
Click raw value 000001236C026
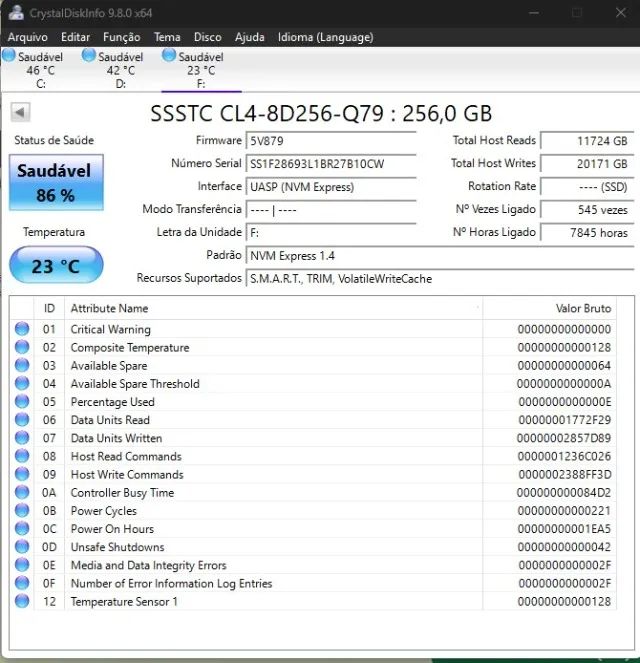click(x=564, y=456)
